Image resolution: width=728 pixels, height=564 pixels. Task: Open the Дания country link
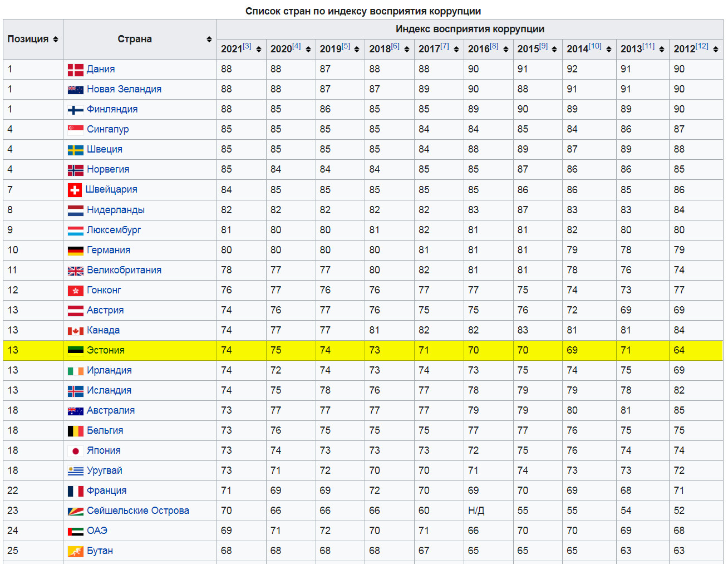pyautogui.click(x=101, y=69)
